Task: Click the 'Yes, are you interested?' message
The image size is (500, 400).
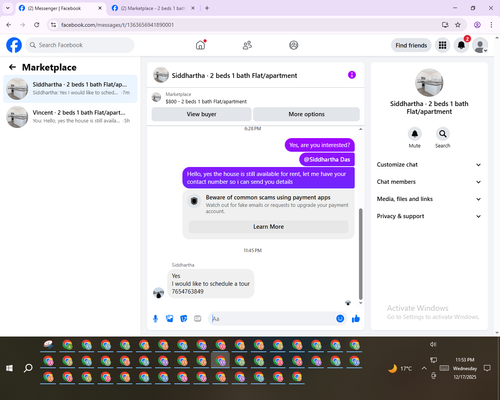Action: [x=320, y=145]
